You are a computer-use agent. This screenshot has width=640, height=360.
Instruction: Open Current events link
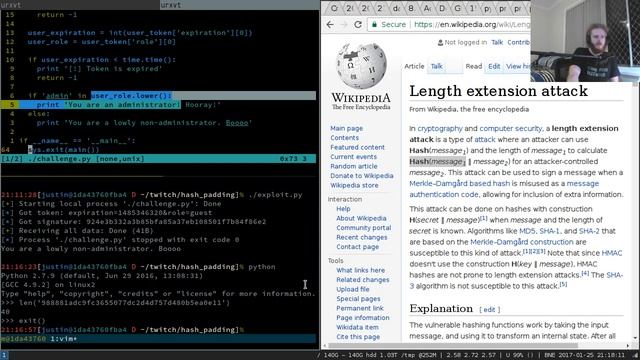tap(353, 157)
